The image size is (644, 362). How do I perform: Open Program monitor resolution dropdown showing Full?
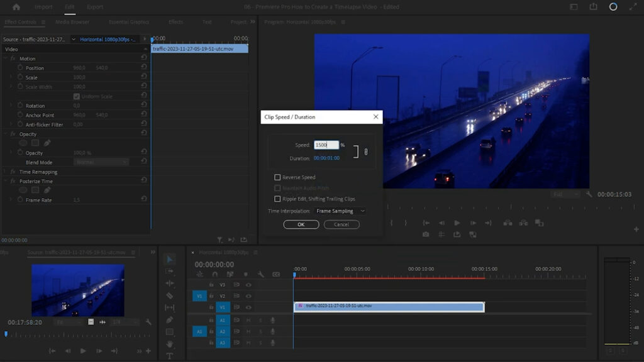pos(565,194)
